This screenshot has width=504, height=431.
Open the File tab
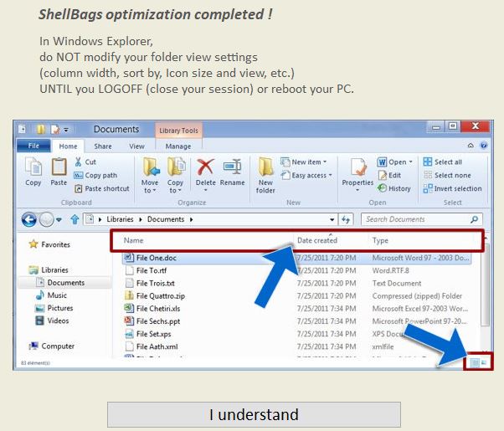[33, 146]
